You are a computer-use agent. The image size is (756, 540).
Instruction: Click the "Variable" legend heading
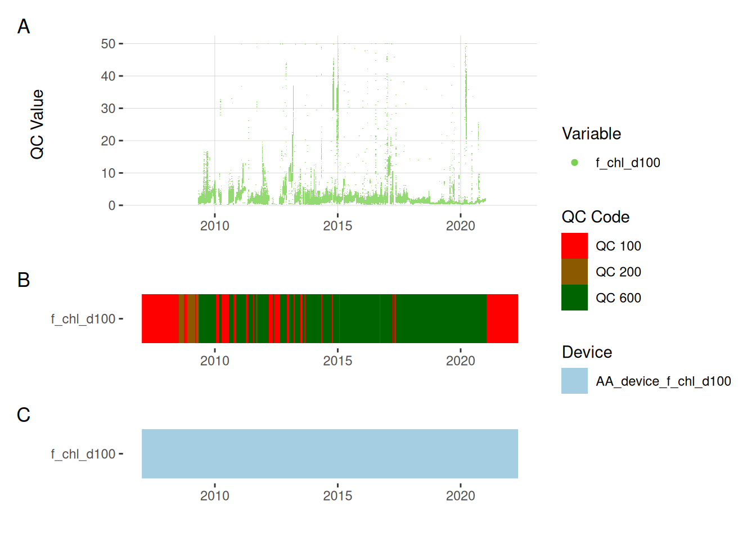click(591, 134)
